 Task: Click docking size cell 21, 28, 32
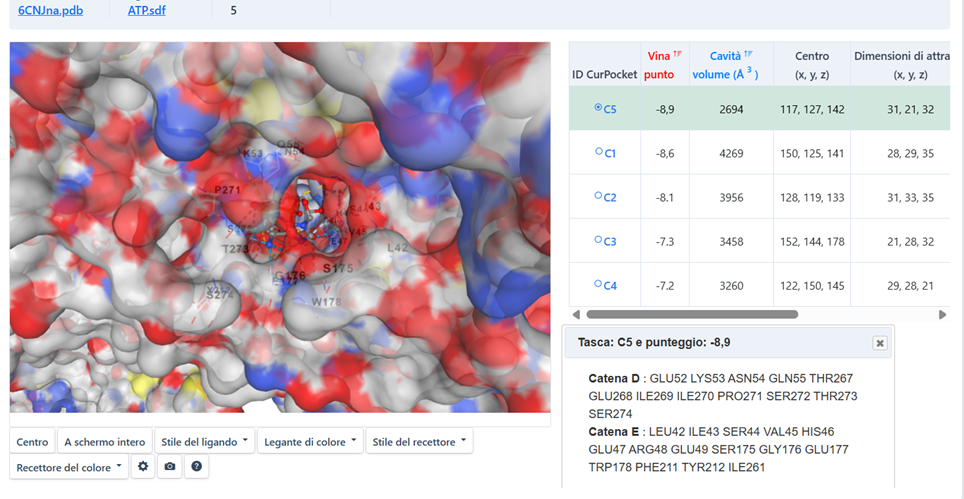pos(911,242)
